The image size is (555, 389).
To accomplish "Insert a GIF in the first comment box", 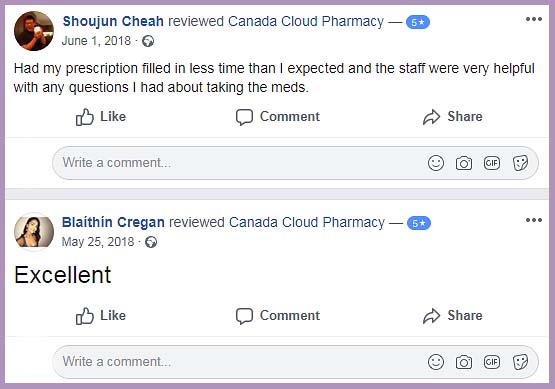I will (492, 163).
